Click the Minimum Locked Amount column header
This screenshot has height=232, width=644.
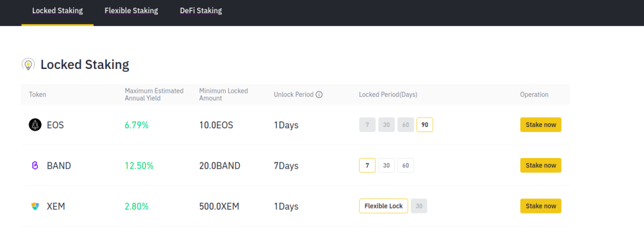pos(224,94)
